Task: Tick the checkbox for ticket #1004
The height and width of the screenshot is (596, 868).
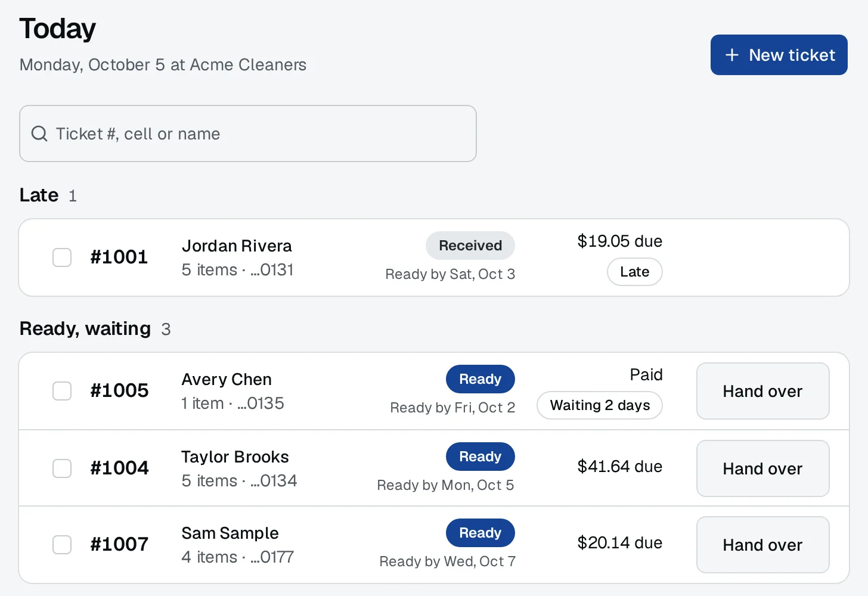Action: 62,468
